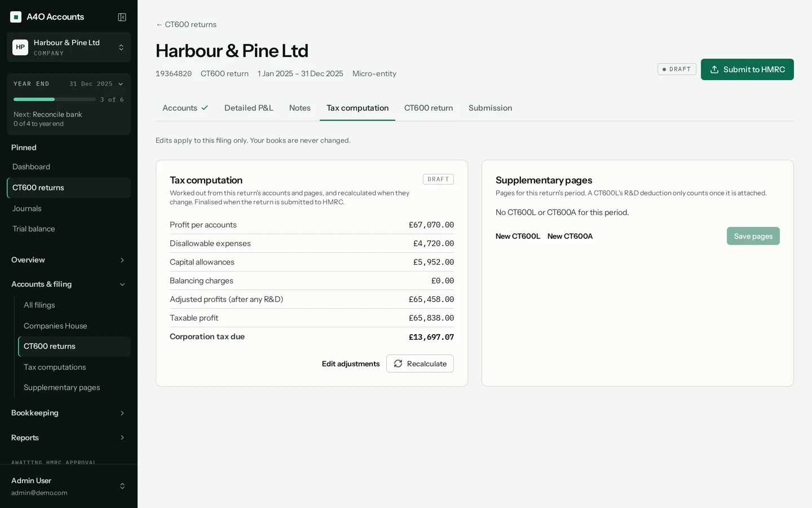
Task: Go back via CT600 returns arrow
Action: [186, 24]
